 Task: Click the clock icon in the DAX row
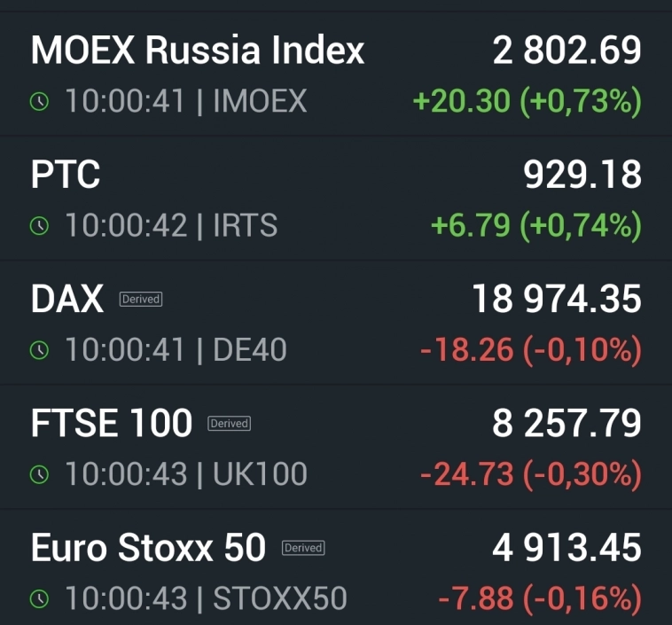click(39, 350)
